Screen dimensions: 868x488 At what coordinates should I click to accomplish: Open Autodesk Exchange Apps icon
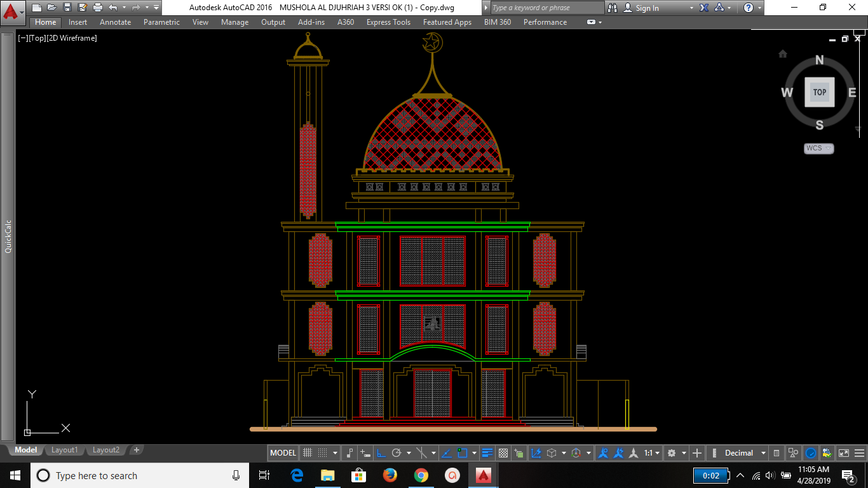pos(704,8)
